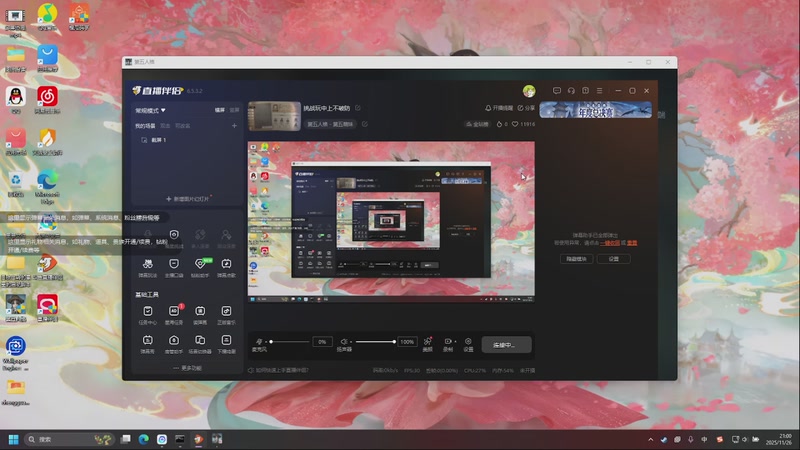Open the Recycle Bin desktop icon
800x450 pixels.
pos(16,184)
